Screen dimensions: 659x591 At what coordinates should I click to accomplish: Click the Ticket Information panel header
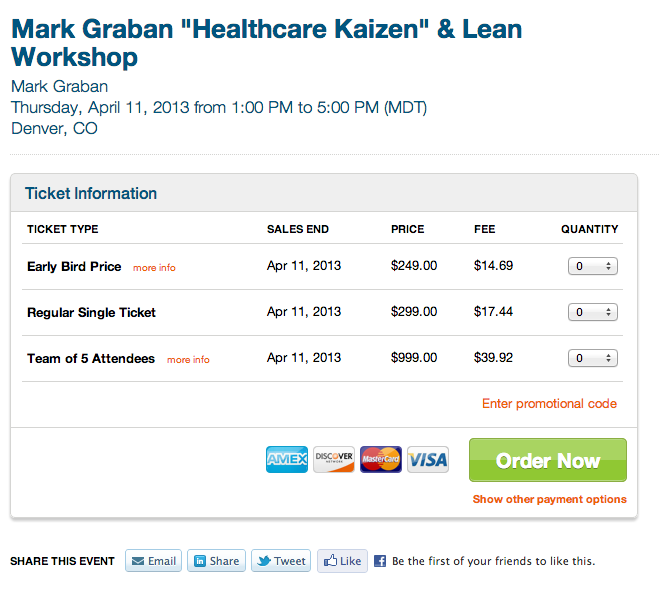[x=324, y=193]
